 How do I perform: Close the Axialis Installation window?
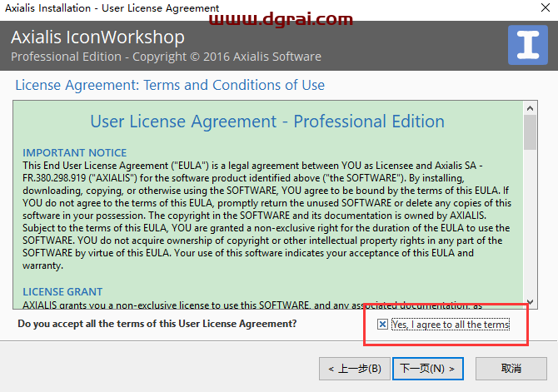(x=546, y=7)
